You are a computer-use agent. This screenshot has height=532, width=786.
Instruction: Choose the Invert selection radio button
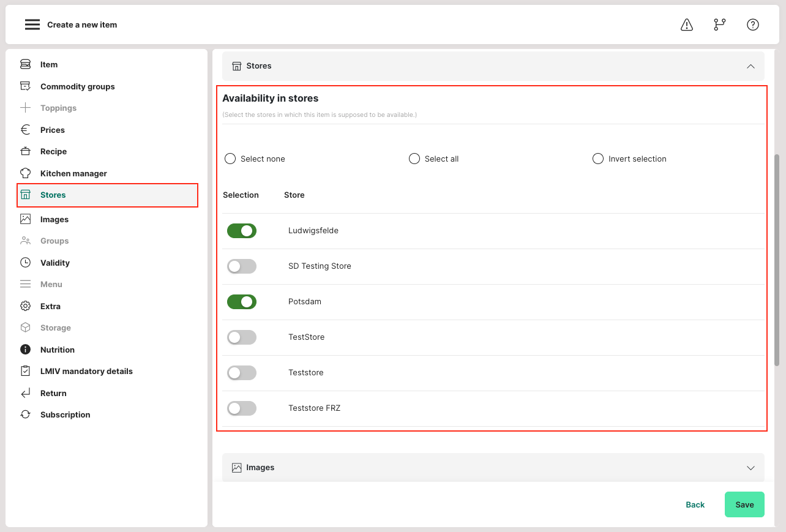(x=598, y=159)
